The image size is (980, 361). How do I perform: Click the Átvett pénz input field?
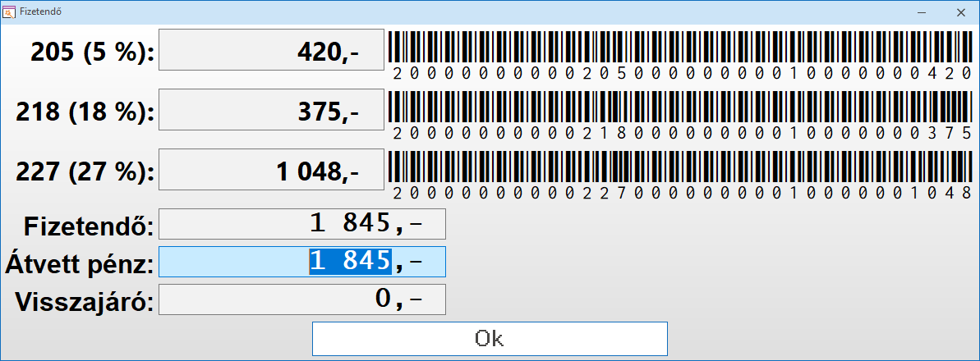coord(302,262)
